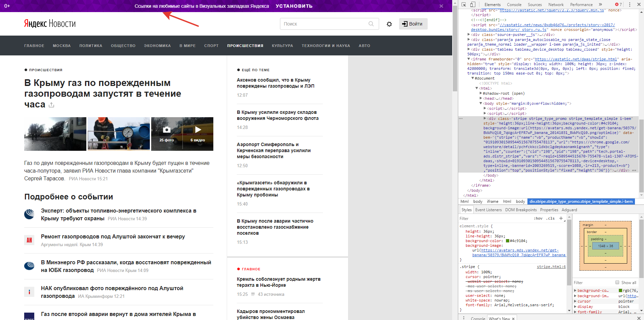
Task: Expand the display computed property
Action: pyautogui.click(x=575, y=307)
